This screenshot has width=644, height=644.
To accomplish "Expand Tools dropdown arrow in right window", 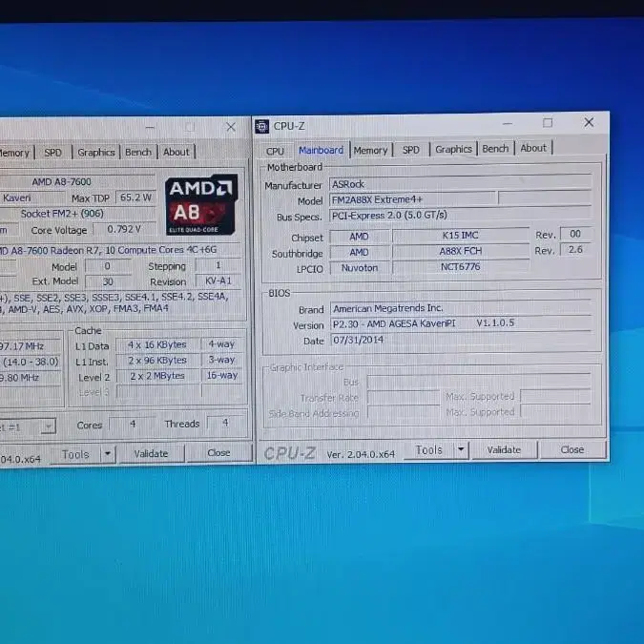I will point(461,449).
